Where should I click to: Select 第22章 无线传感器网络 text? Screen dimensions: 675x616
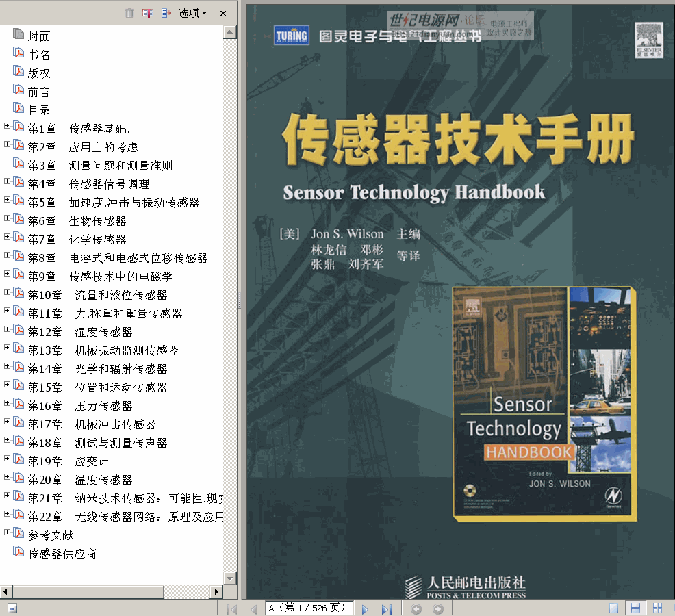(x=126, y=517)
